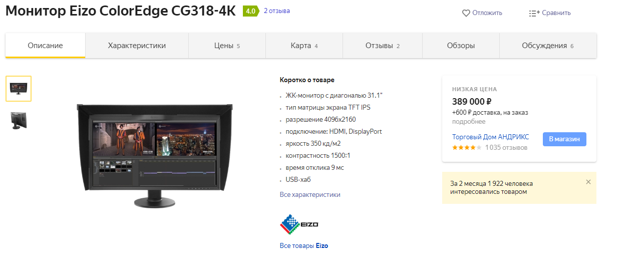Select the rear view monitor thumbnail

19,121
